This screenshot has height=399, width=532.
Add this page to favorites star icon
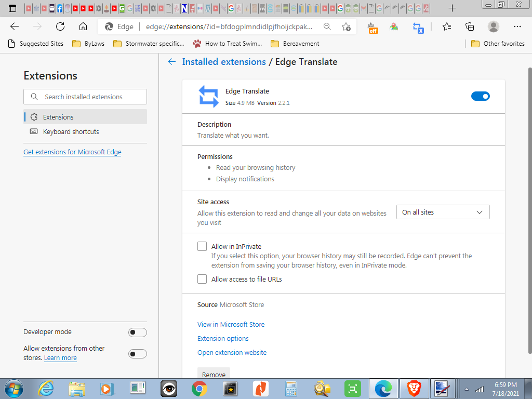346,26
